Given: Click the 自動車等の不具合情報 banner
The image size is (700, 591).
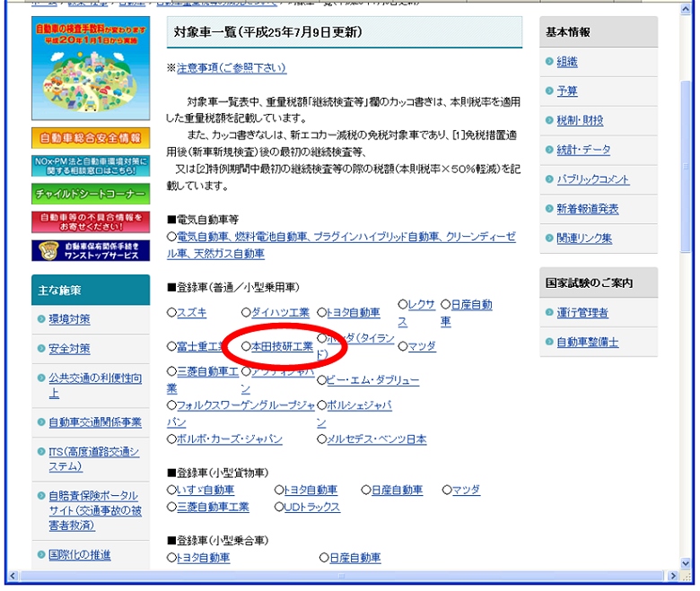Looking at the screenshot, I should click(x=90, y=222).
